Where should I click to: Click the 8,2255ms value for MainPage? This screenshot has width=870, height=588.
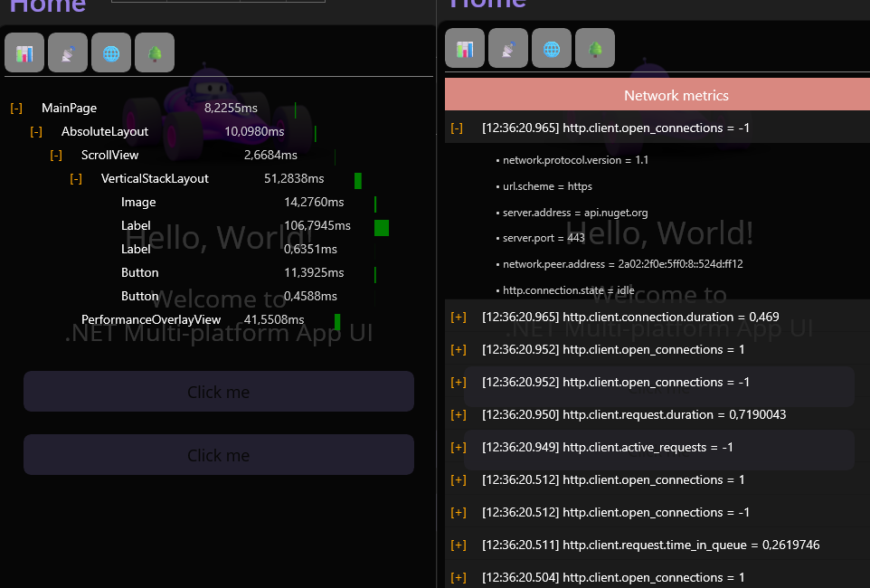(x=231, y=108)
